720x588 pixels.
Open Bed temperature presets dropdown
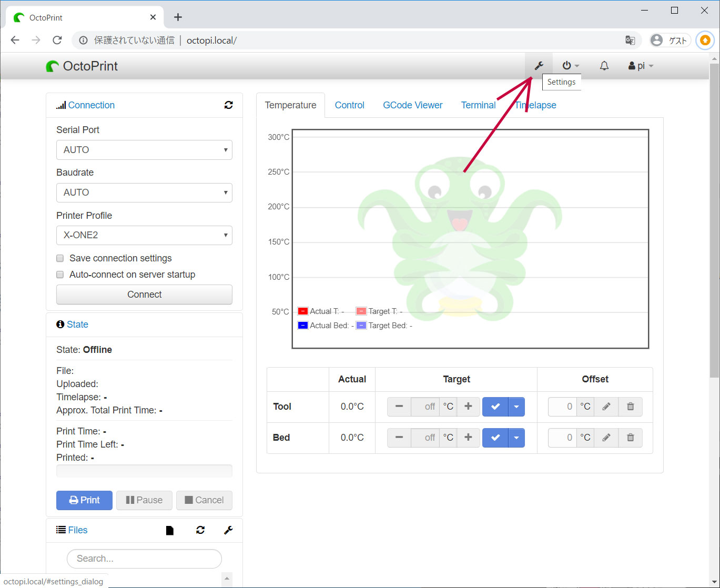pos(516,438)
